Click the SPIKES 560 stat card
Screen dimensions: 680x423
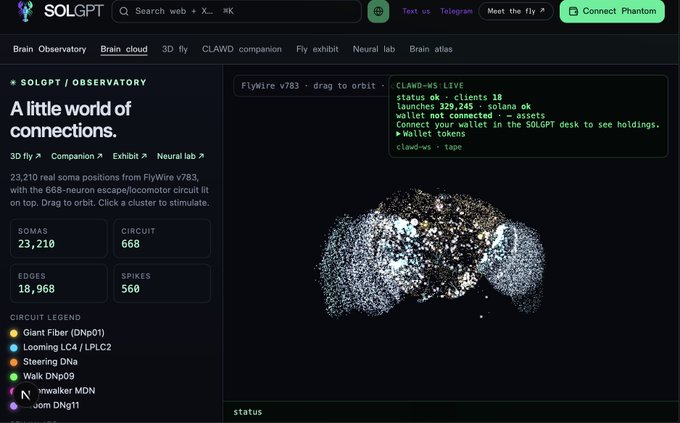pos(162,283)
